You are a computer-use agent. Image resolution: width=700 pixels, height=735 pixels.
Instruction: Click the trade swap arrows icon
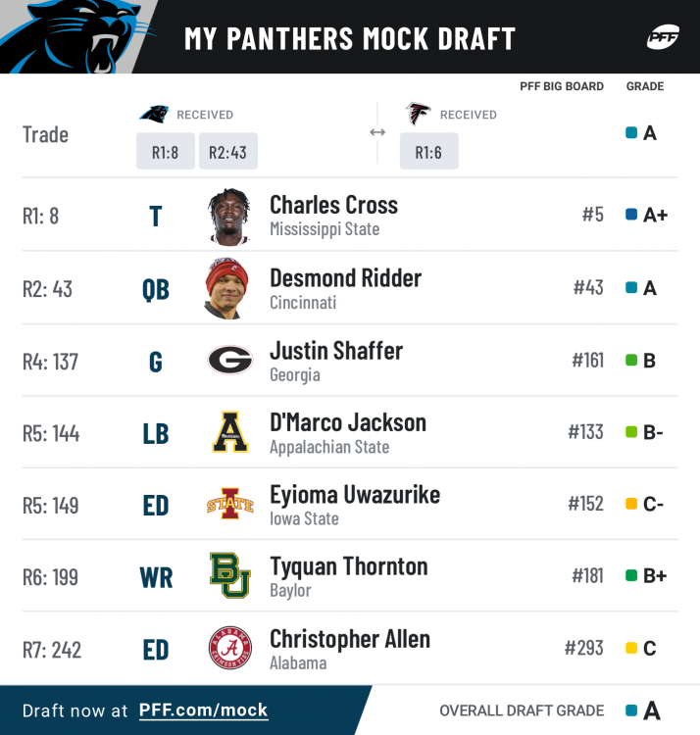click(x=377, y=132)
